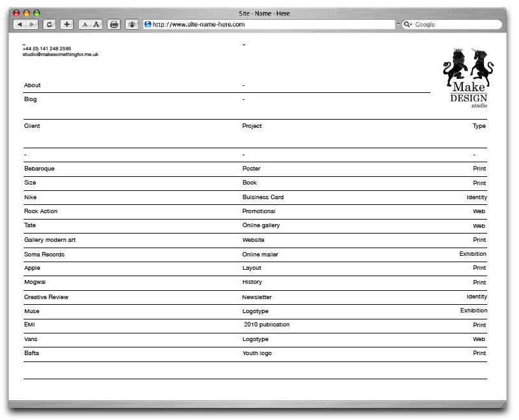This screenshot has width=519, height=420.
Task: Open the About link
Action: click(x=32, y=85)
